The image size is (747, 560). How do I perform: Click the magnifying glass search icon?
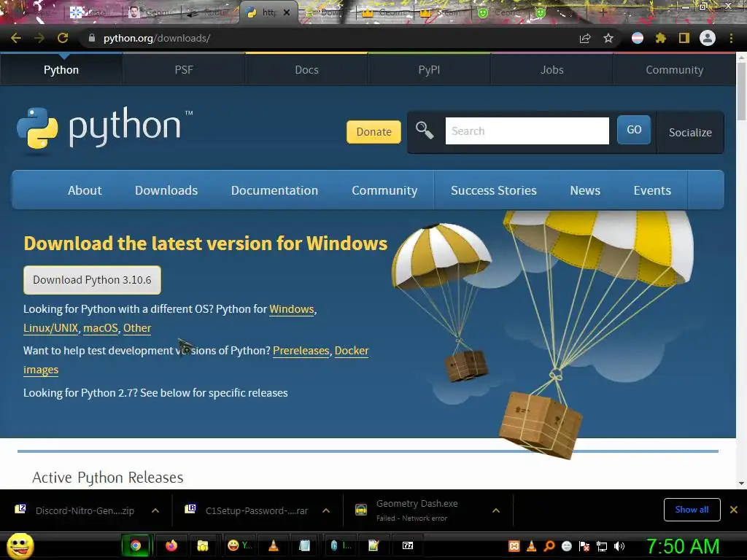[x=424, y=130]
